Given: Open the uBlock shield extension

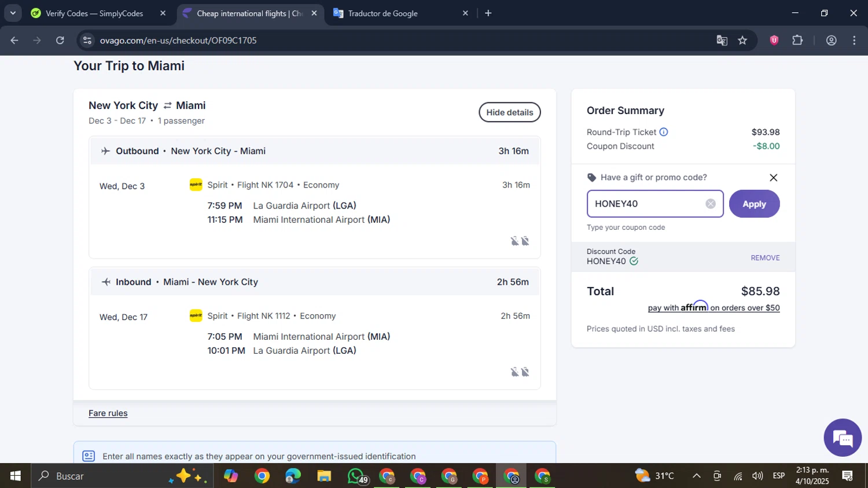Looking at the screenshot, I should (774, 40).
